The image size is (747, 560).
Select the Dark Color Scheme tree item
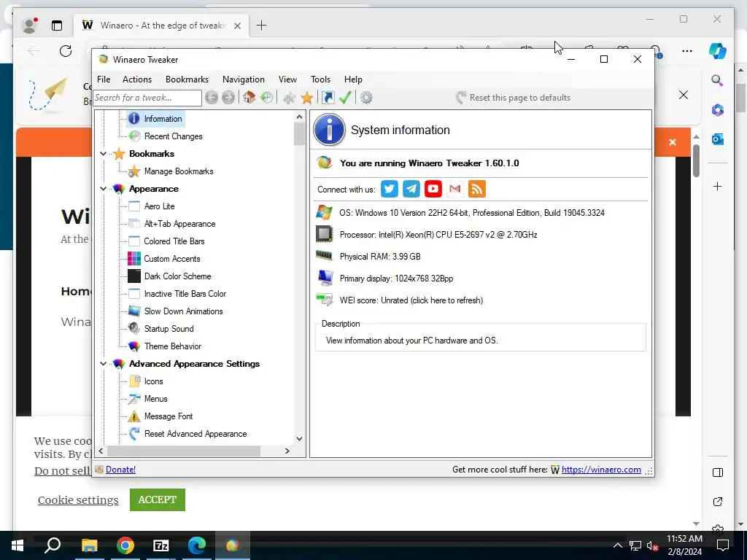pyautogui.click(x=178, y=276)
